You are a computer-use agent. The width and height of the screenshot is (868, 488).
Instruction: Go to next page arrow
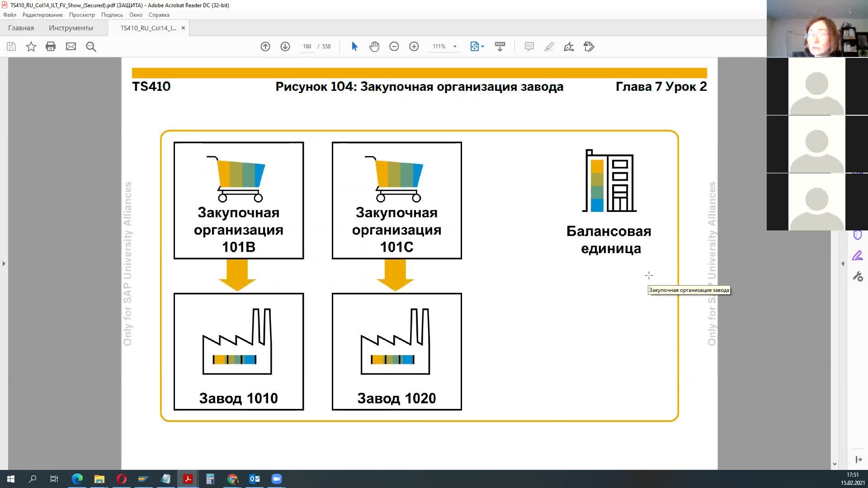285,47
